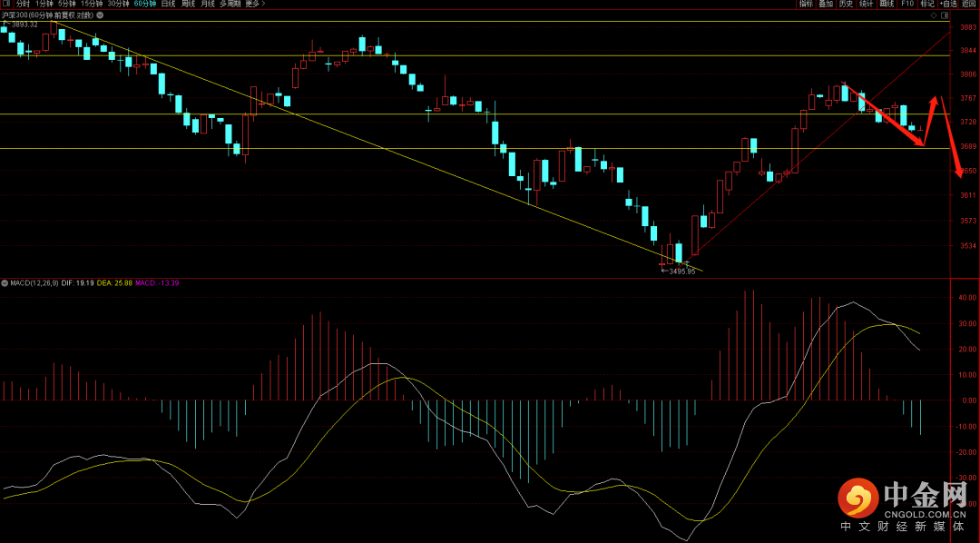980x543 pixels.
Task: Click the 历史 history button
Action: click(x=846, y=4)
